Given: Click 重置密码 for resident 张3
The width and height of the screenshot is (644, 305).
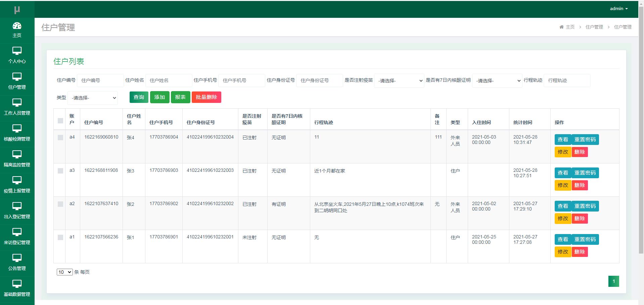Looking at the screenshot, I should (x=585, y=173).
